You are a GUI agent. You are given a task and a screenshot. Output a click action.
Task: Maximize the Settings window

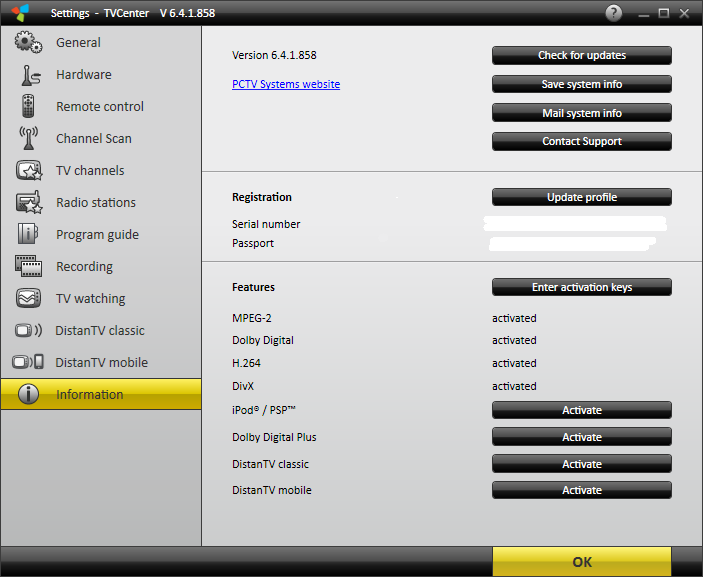tap(664, 13)
